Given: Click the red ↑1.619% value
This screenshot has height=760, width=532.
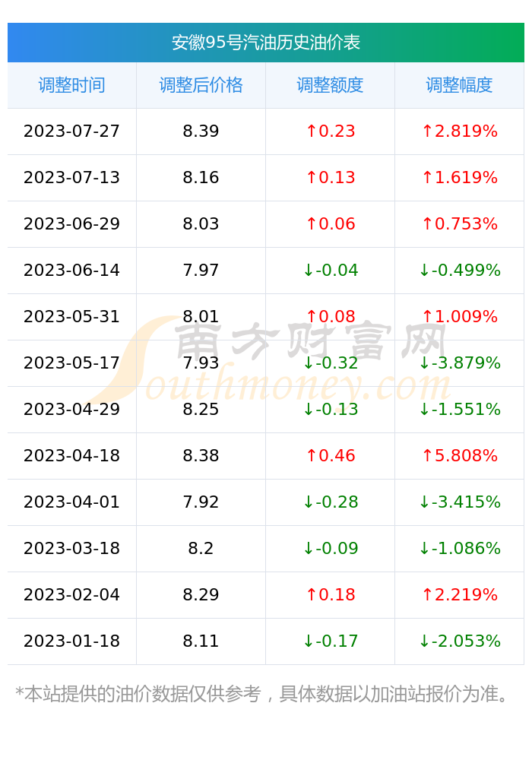Looking at the screenshot, I should (459, 177).
